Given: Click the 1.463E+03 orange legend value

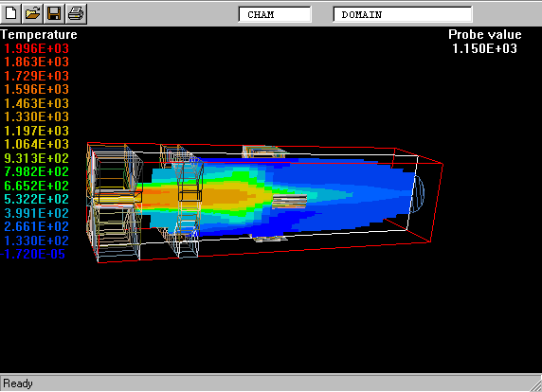Looking at the screenshot, I should (36, 103).
